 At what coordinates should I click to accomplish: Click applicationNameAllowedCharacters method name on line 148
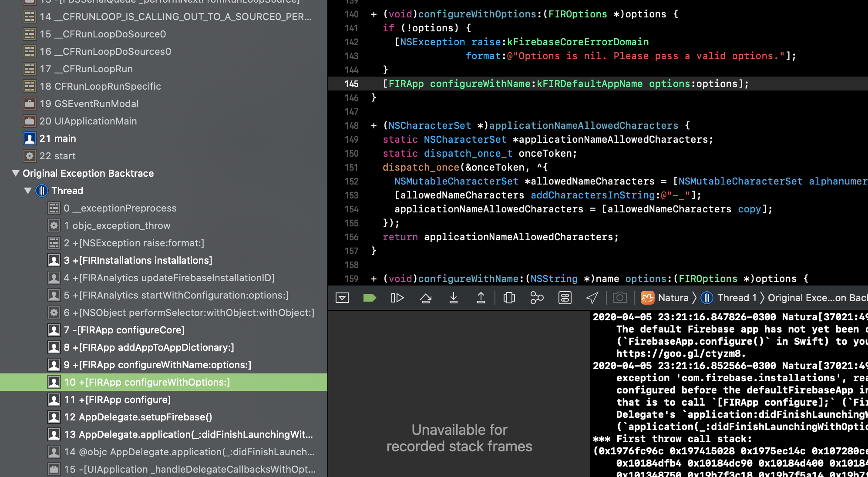584,125
